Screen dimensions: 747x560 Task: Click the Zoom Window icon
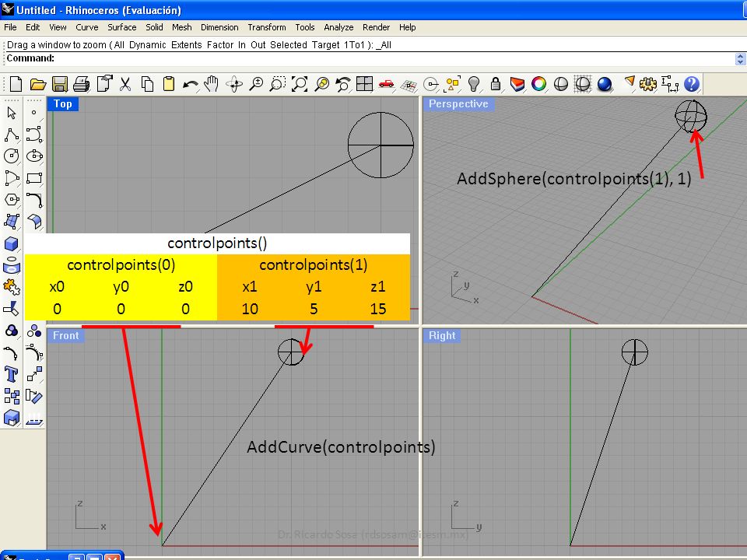(x=277, y=84)
